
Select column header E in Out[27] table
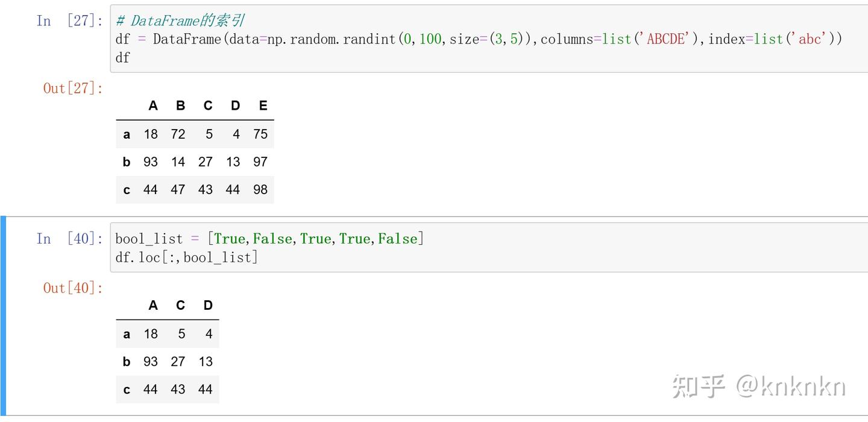click(x=263, y=106)
